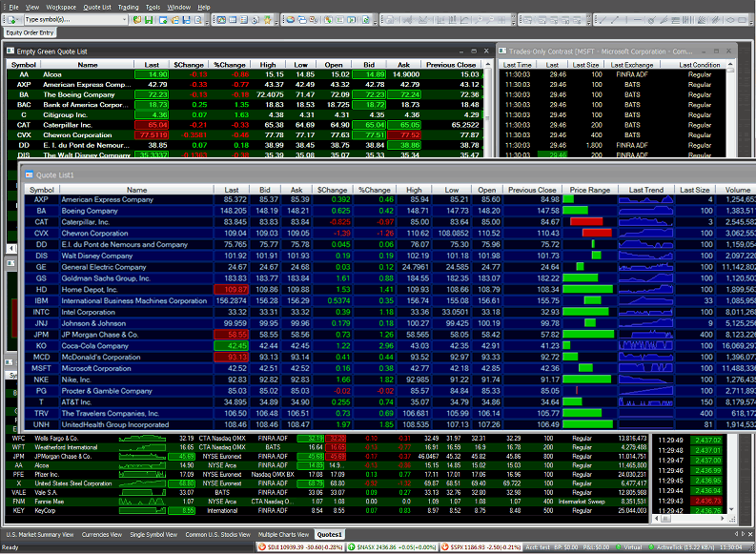Image resolution: width=756 pixels, height=554 pixels.
Task: Click the yellow open-workspace icon beside the symbol box
Action: coord(137,20)
